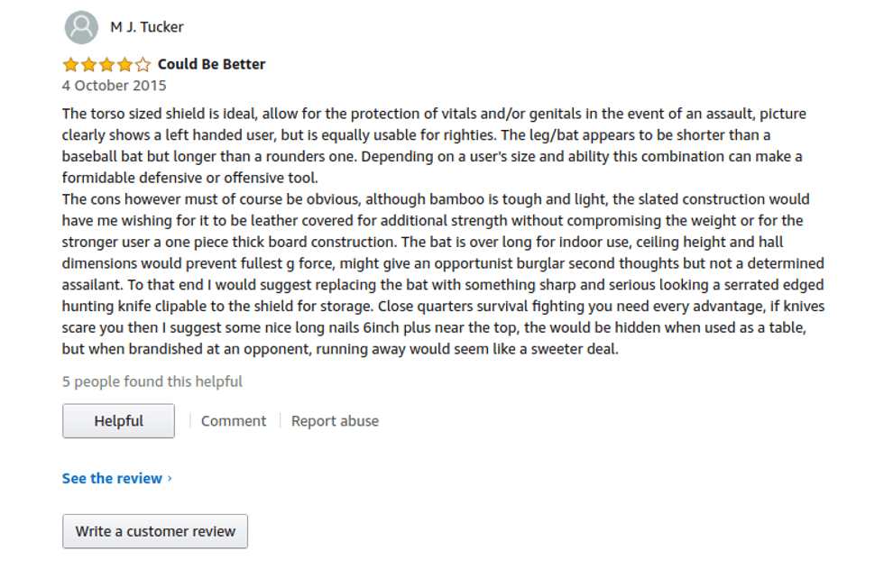The width and height of the screenshot is (884, 588).
Task: Click the line starting hunting knife clipable
Action: click(442, 307)
